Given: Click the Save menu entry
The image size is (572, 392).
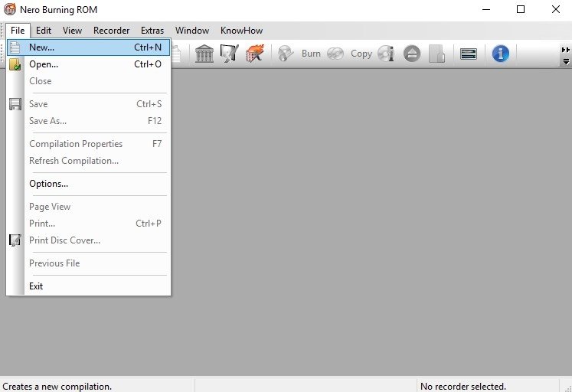Looking at the screenshot, I should point(88,104).
